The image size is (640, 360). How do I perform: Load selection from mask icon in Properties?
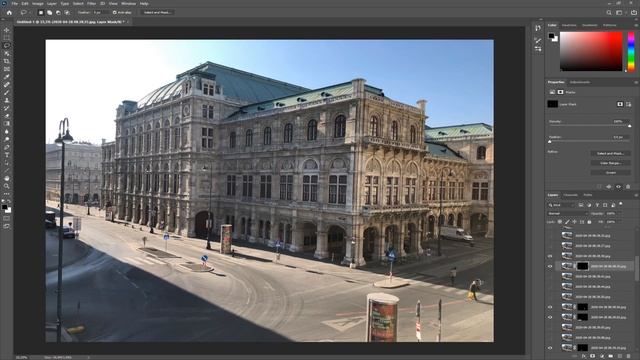599,187
